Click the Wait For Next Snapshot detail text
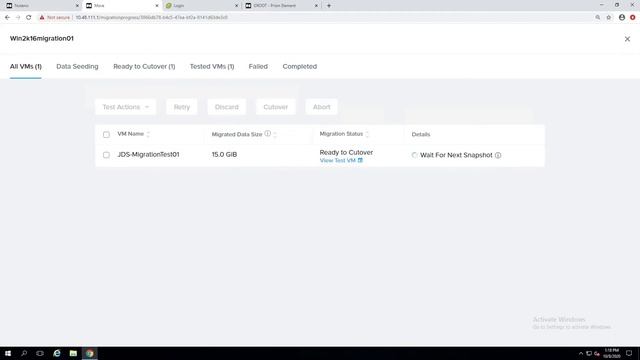Image resolution: width=640 pixels, height=360 pixels. 456,155
